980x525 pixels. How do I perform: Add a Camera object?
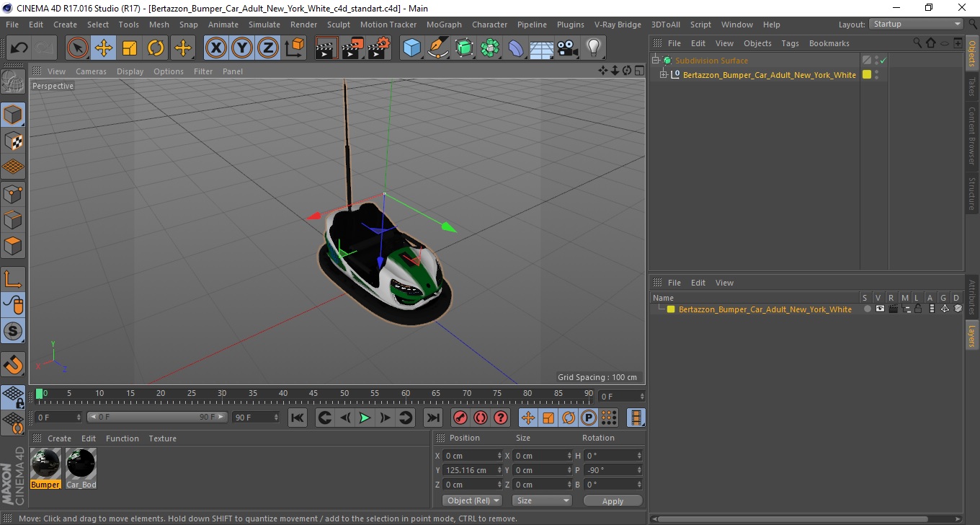[x=567, y=48]
